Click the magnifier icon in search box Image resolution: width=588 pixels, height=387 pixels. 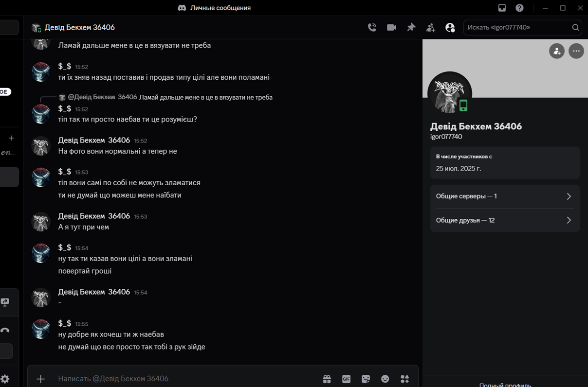(x=576, y=28)
